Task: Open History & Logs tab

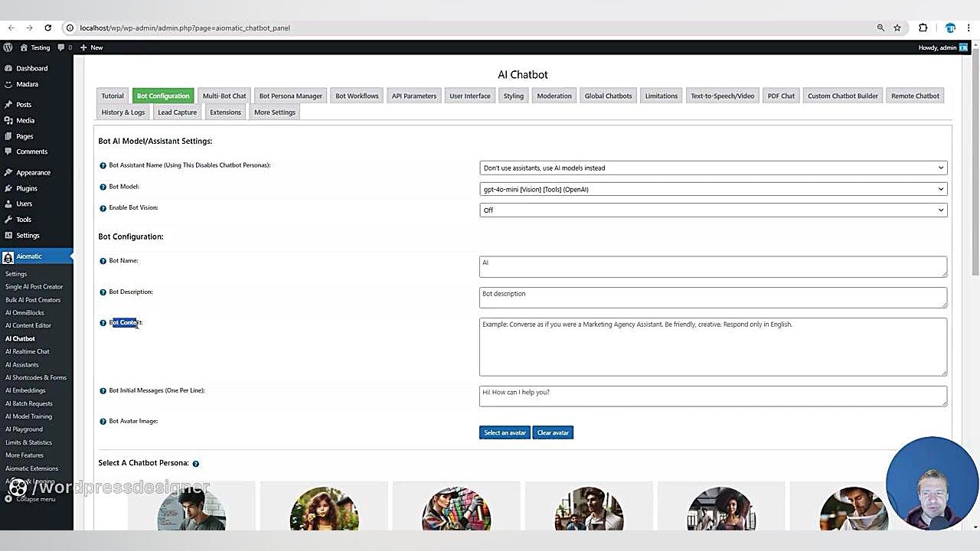Action: 123,112
